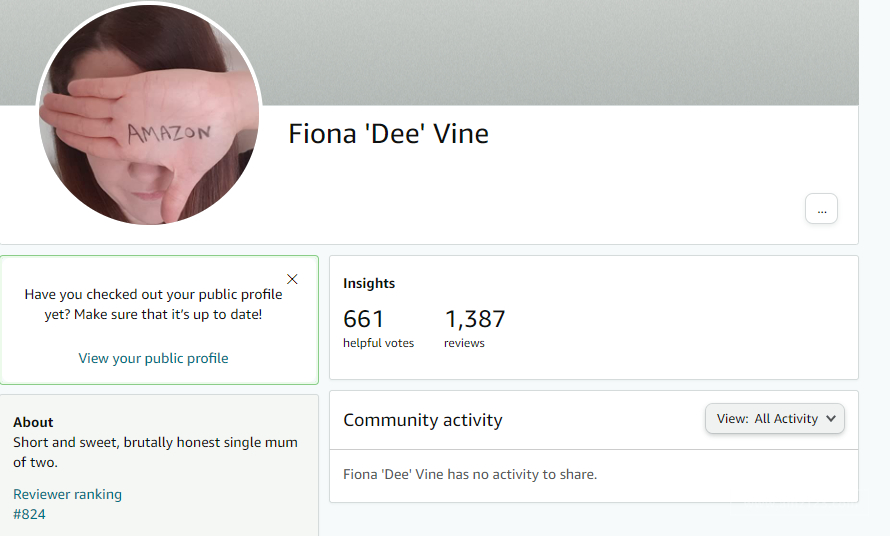890x536 pixels.
Task: Click the 661 helpful votes figure
Action: 363,319
